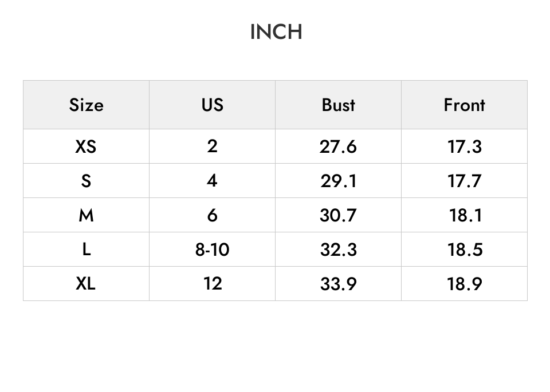Click the front value 17.3

[x=464, y=146]
